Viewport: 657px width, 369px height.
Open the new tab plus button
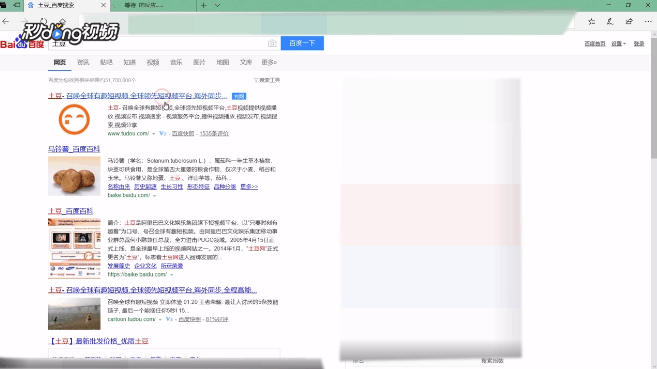204,5
